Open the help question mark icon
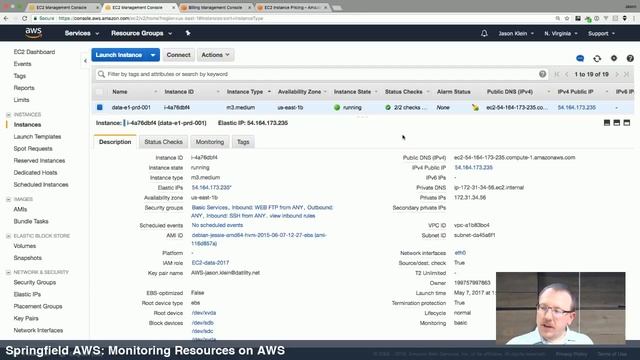Screen dimensions: 640x360 tap(630, 58)
